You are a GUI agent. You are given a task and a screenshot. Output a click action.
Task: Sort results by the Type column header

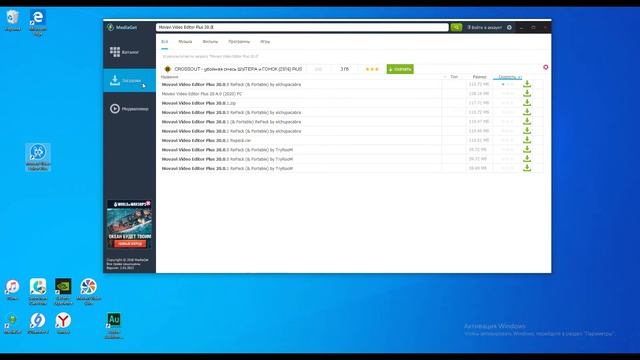pyautogui.click(x=454, y=77)
